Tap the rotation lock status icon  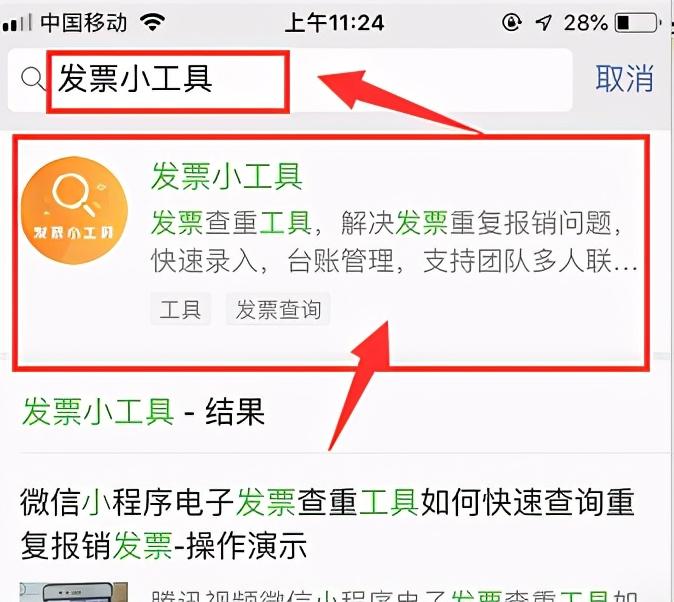pos(512,22)
